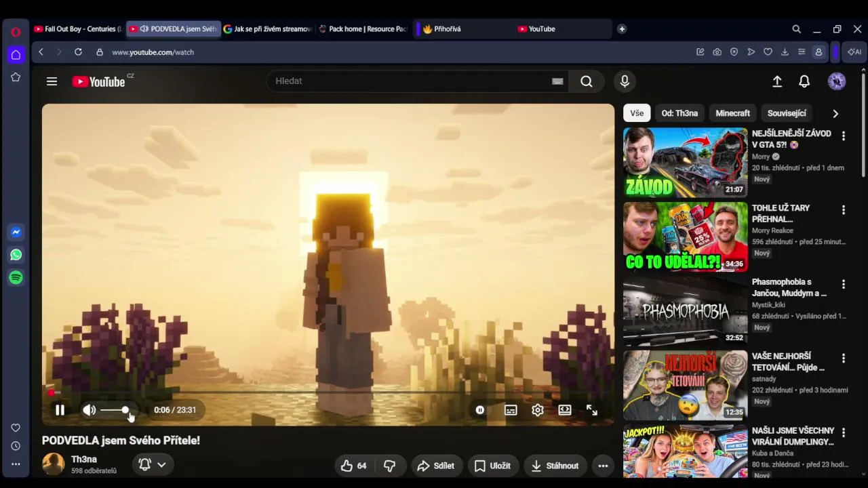Go back to the previous page
The image size is (868, 488).
point(41,52)
